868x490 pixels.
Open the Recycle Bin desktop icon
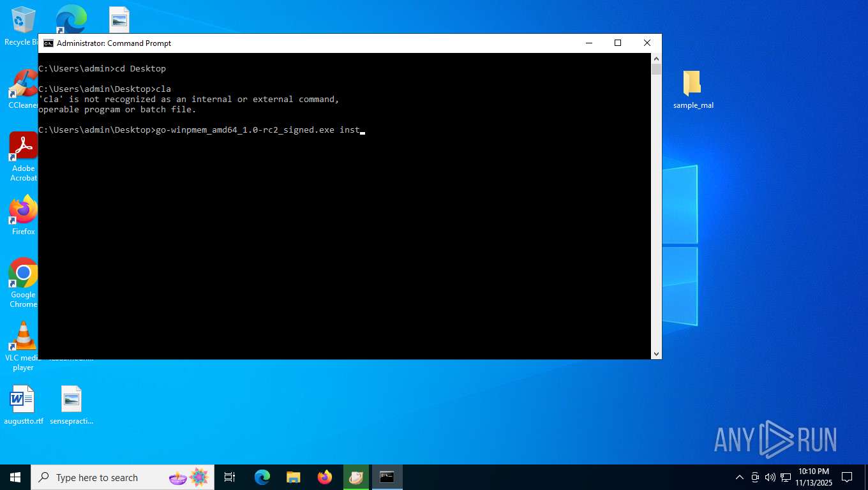click(x=23, y=26)
